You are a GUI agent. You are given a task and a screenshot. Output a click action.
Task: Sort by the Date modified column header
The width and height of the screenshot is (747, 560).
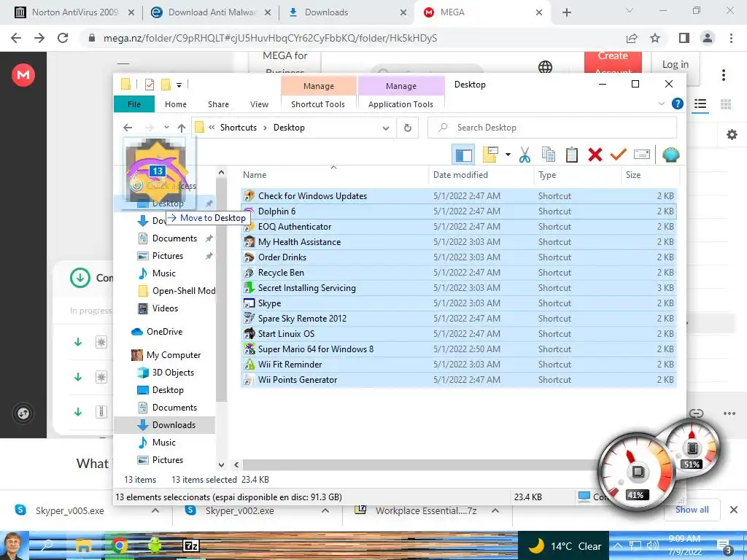pos(481,175)
